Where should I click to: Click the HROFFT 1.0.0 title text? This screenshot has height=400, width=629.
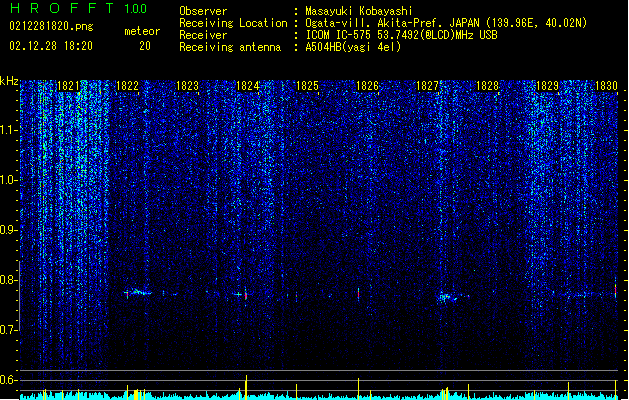(x=79, y=8)
